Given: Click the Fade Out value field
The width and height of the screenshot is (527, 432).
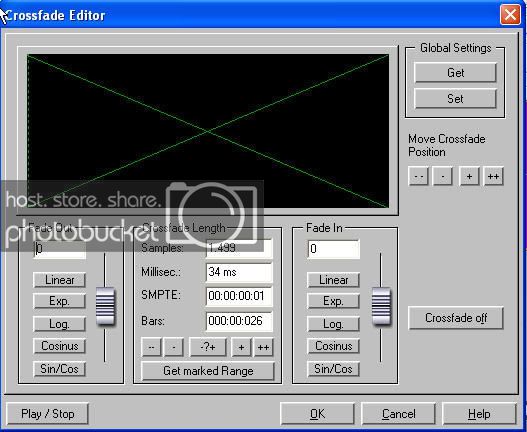Looking at the screenshot, I should (59, 249).
